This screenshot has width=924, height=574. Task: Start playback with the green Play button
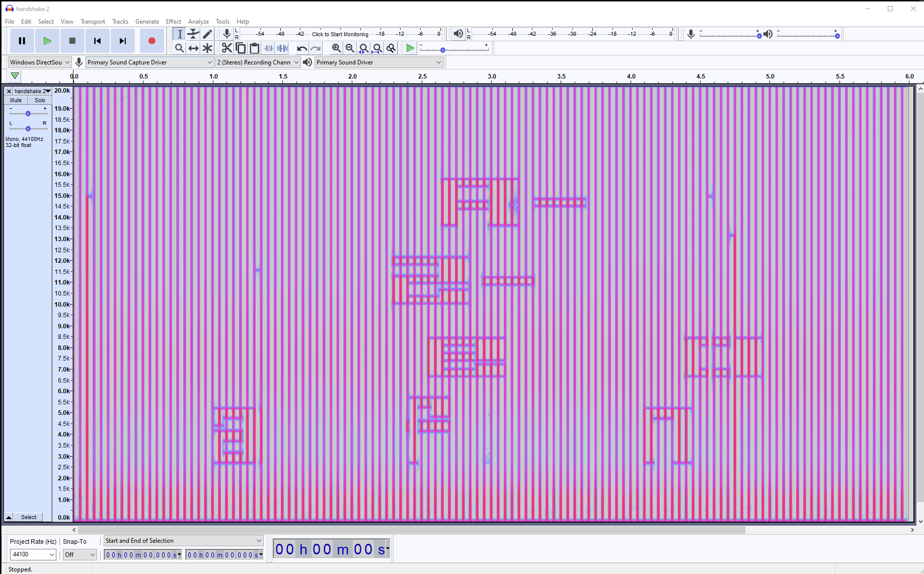coord(47,41)
